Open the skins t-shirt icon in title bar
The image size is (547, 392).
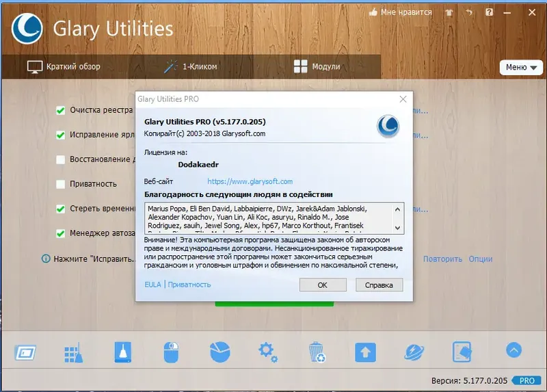point(449,12)
